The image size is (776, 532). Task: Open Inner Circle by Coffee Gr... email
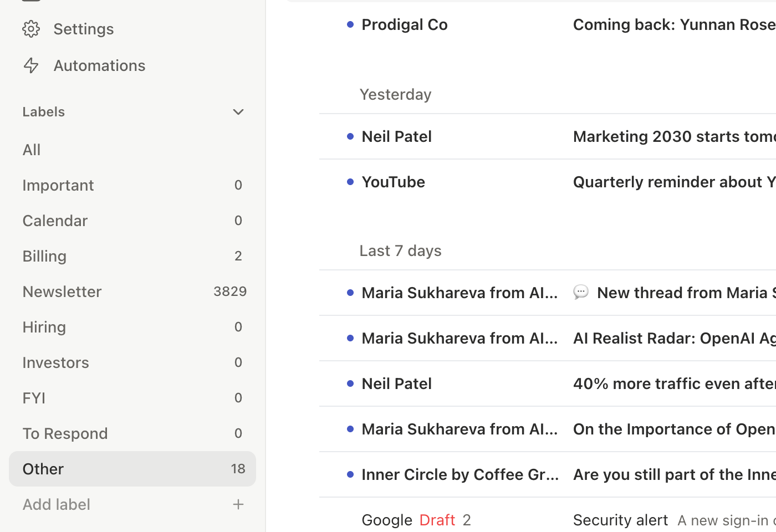[548, 474]
